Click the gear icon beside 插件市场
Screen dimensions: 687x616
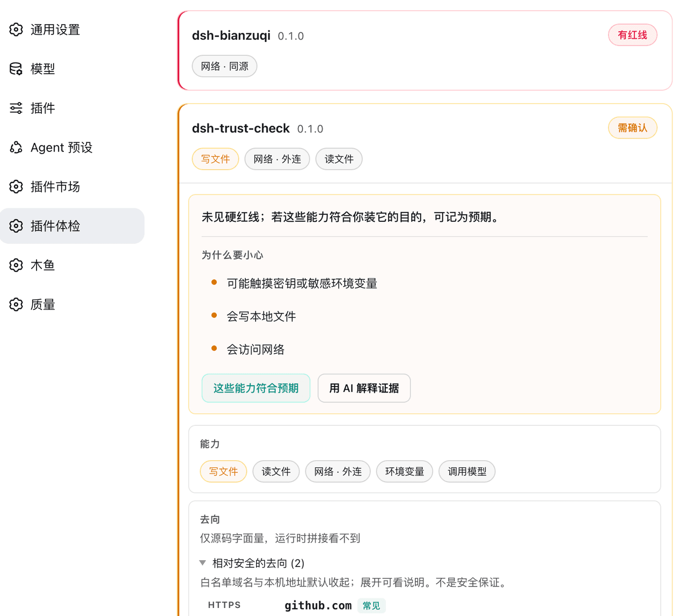(16, 186)
